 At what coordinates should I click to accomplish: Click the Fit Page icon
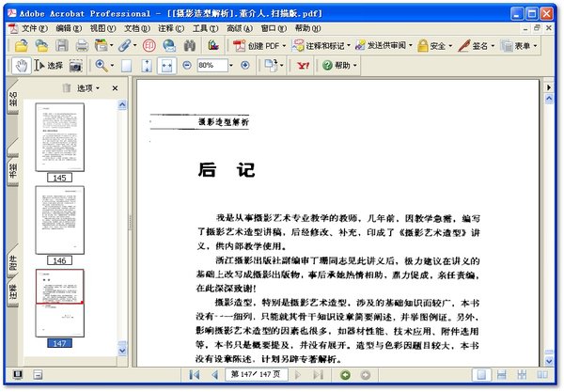pyautogui.click(x=147, y=66)
